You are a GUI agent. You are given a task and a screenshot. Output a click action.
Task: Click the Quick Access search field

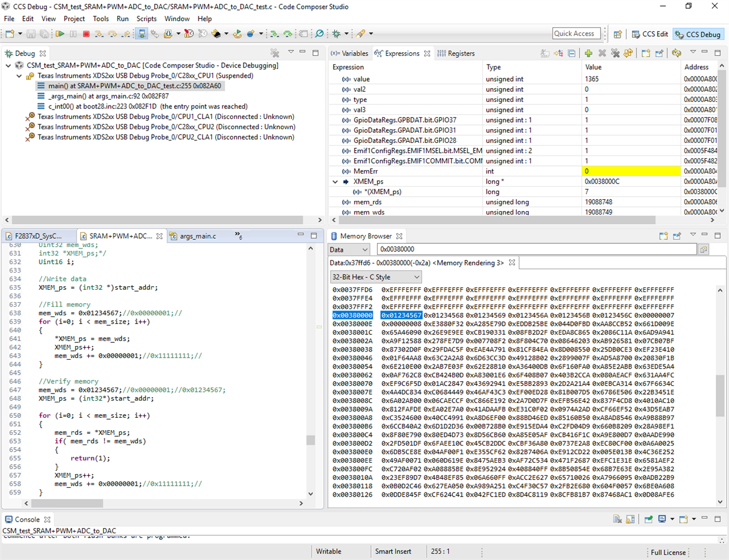pos(576,34)
